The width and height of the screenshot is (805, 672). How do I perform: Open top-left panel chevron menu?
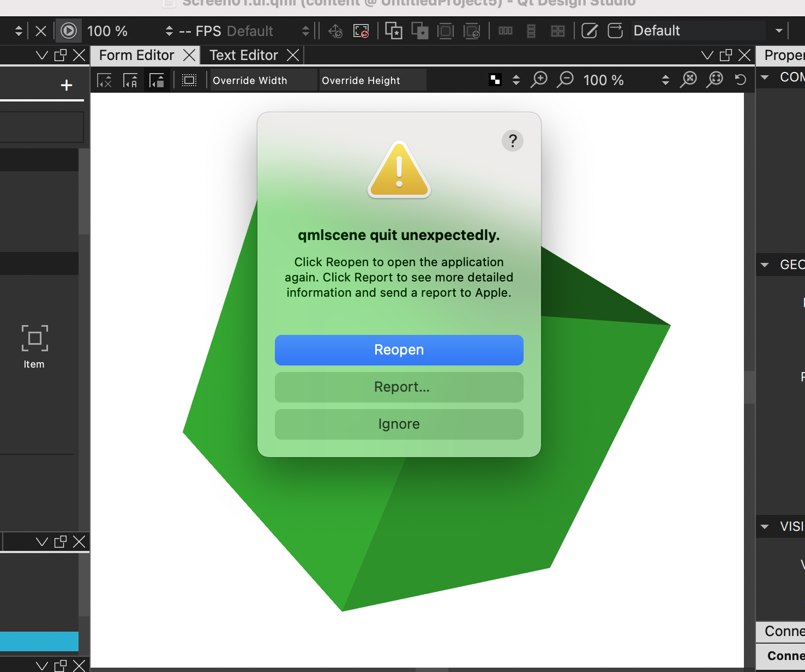[x=42, y=55]
